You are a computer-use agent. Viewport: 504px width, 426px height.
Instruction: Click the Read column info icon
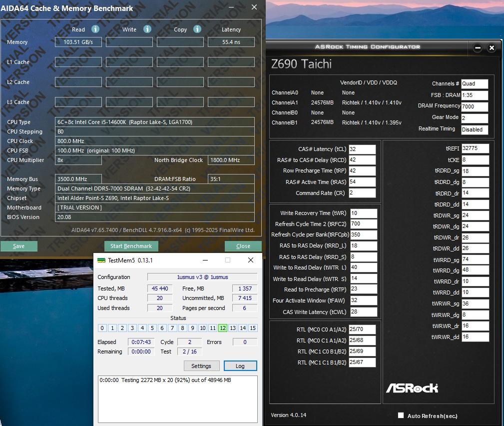[95, 29]
